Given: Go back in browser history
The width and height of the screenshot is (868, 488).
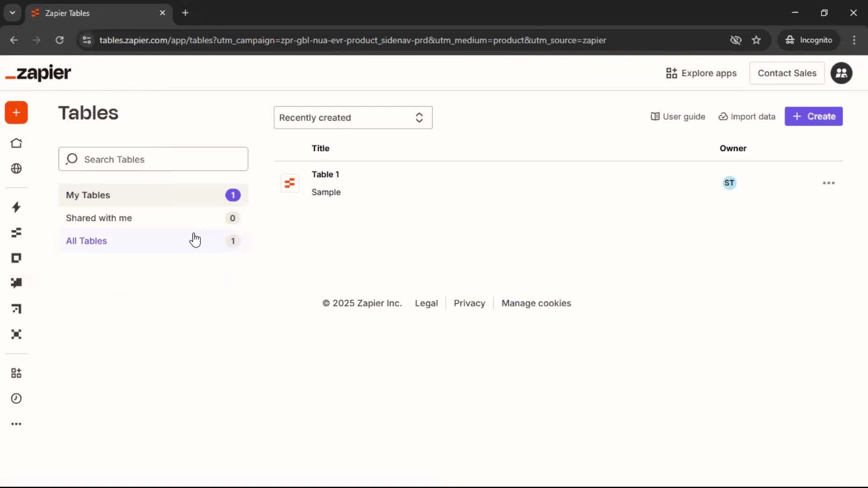Looking at the screenshot, I should [x=14, y=40].
